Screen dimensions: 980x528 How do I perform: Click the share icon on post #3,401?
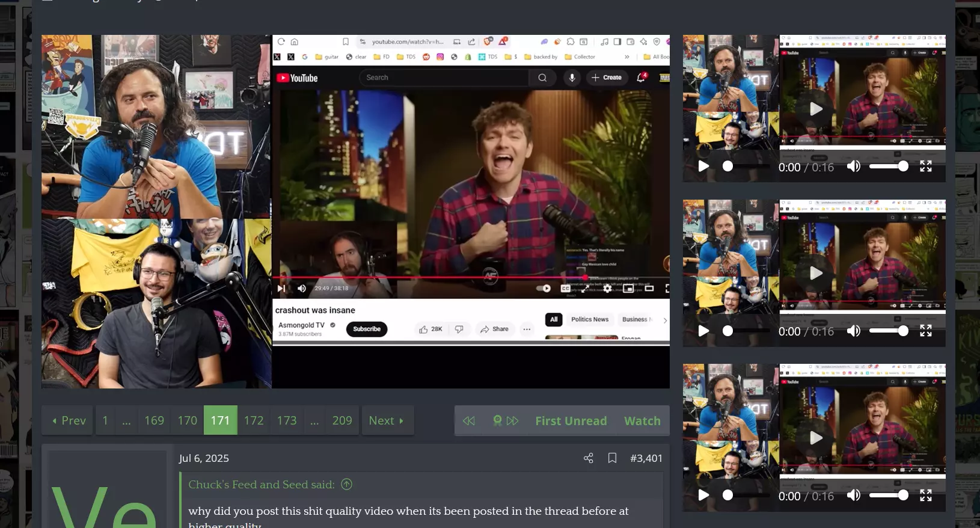point(589,458)
